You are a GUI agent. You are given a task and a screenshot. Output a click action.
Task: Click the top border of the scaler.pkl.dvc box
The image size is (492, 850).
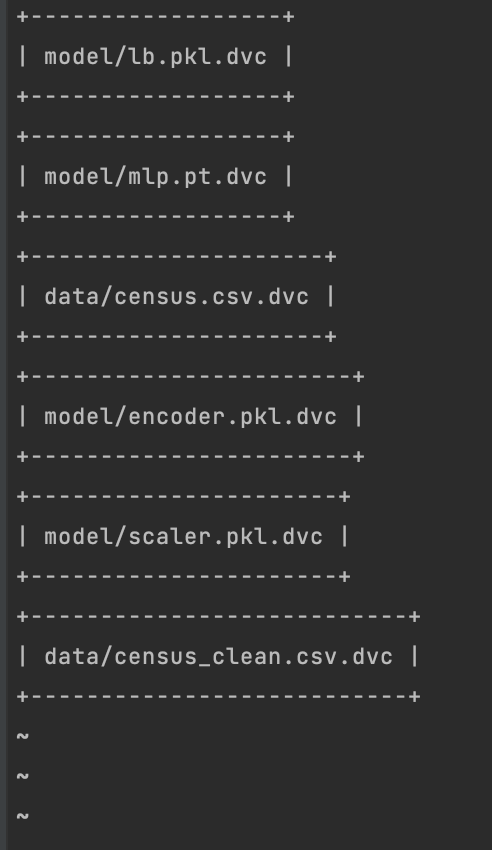[184, 497]
